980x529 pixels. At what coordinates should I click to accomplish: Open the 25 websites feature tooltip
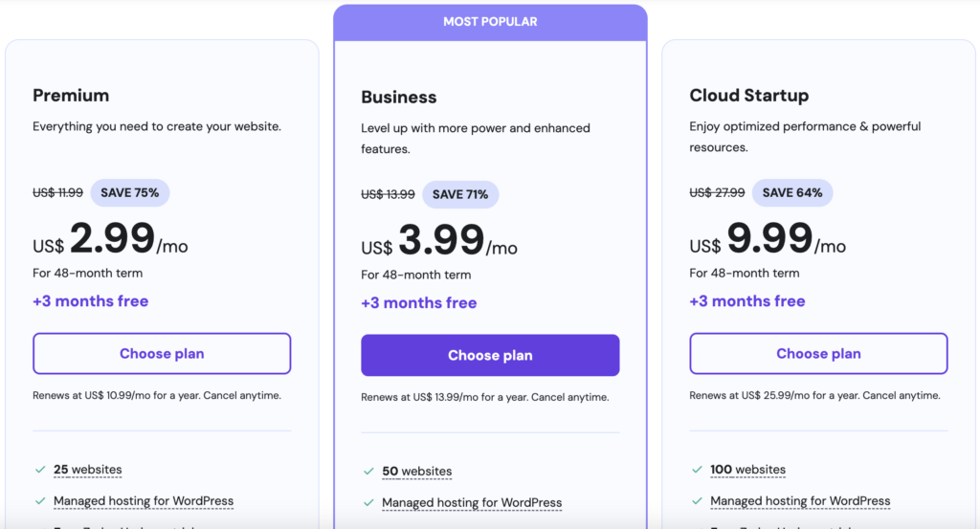pyautogui.click(x=87, y=470)
